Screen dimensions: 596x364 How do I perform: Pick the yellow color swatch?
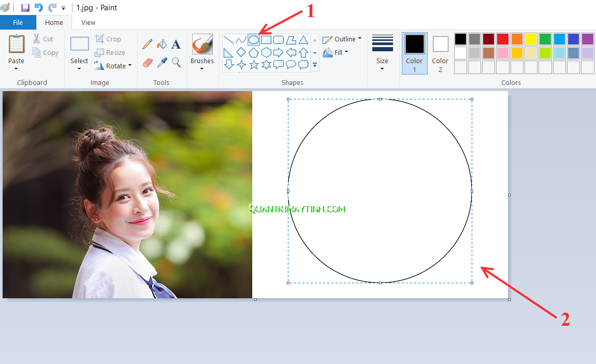click(531, 39)
